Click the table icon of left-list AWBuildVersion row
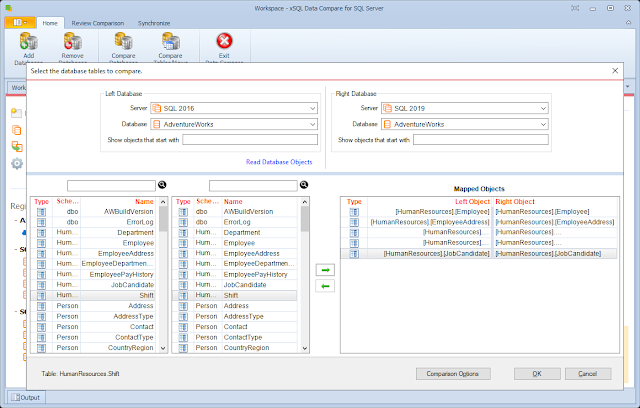Image resolution: width=640 pixels, height=408 pixels. tap(41, 212)
